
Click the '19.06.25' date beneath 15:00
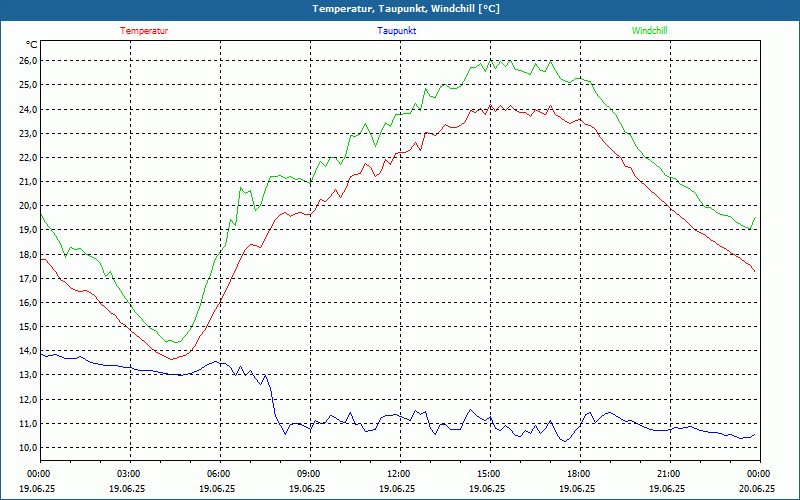pos(488,488)
